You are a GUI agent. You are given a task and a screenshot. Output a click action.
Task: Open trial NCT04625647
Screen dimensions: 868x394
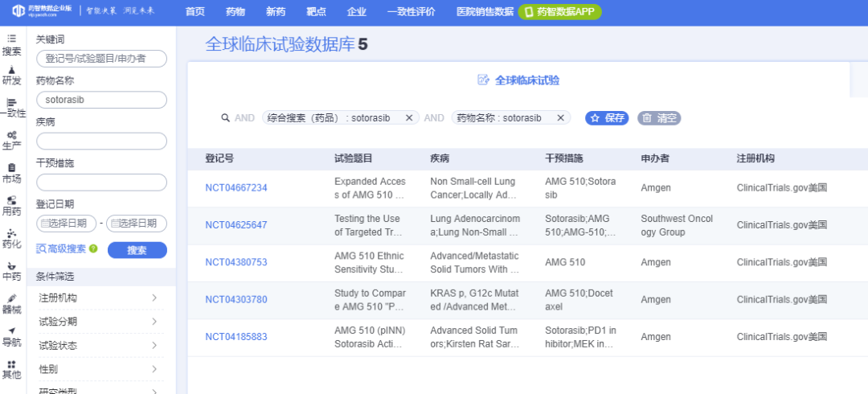pos(236,225)
